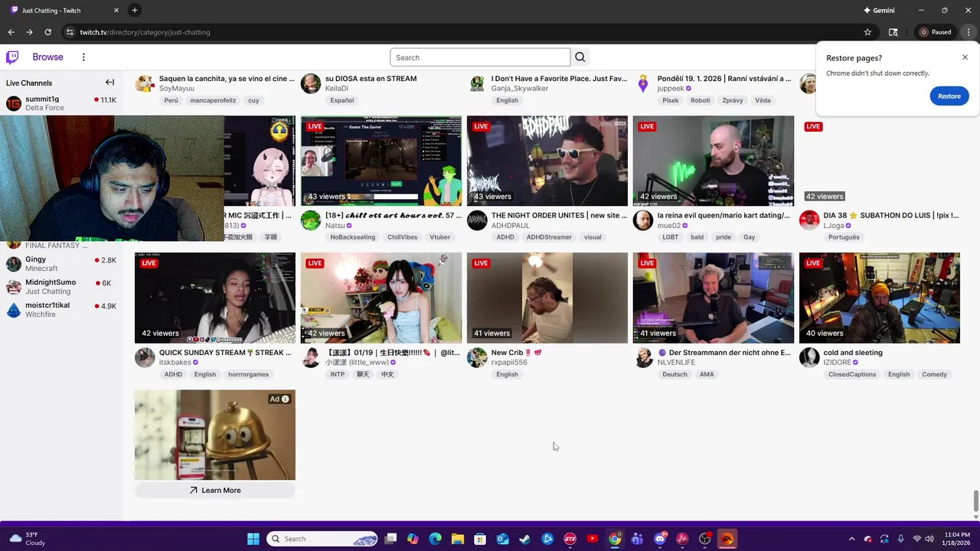Select the Just Chatting - Twitch tab
Viewport: 980px width, 551px height.
pos(65,11)
